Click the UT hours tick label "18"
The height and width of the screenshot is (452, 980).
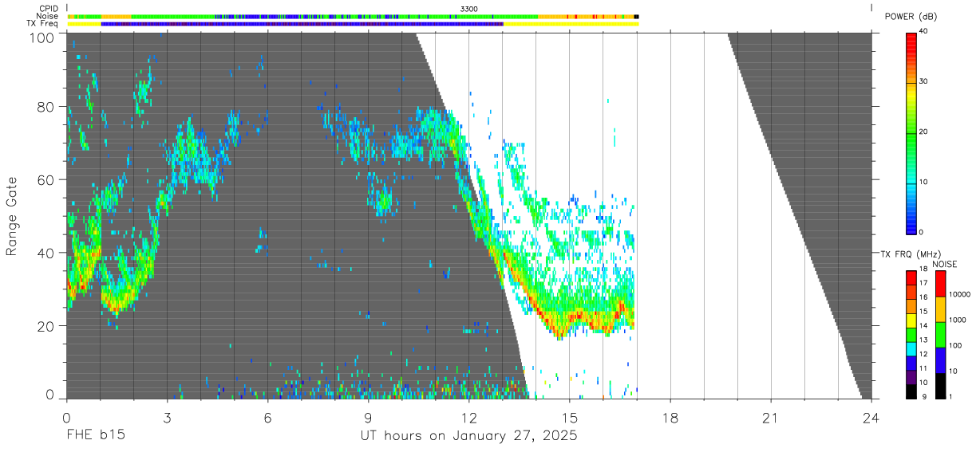coord(670,417)
